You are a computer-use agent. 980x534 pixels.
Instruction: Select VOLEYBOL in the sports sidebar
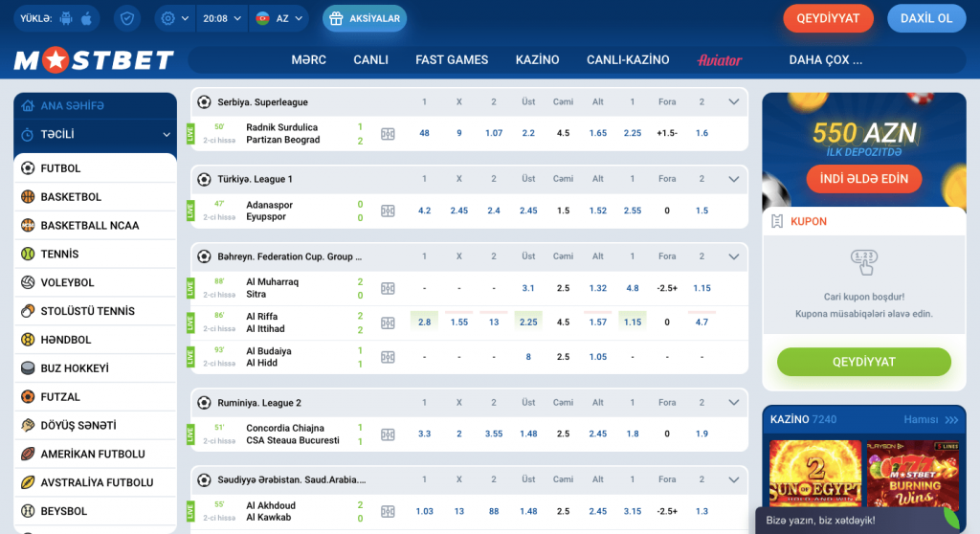click(x=95, y=282)
